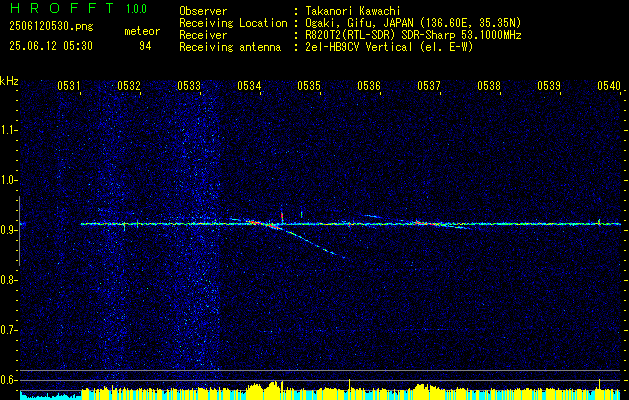
Task: Click the Observer name Takanori Kawachi
Action: coord(353,11)
